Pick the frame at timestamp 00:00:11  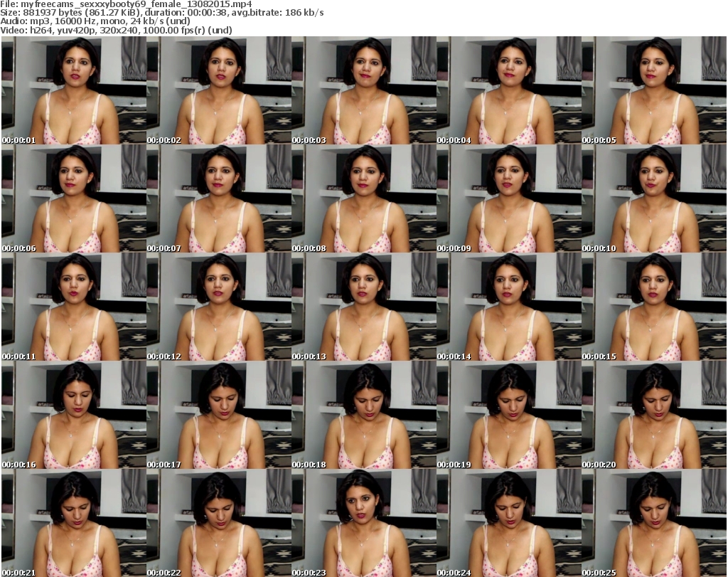(x=74, y=307)
